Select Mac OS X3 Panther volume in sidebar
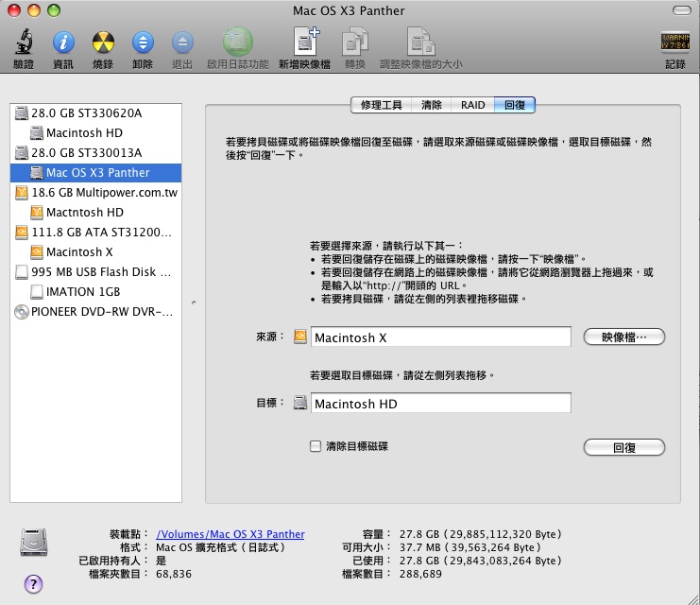The image size is (700, 605). click(95, 172)
